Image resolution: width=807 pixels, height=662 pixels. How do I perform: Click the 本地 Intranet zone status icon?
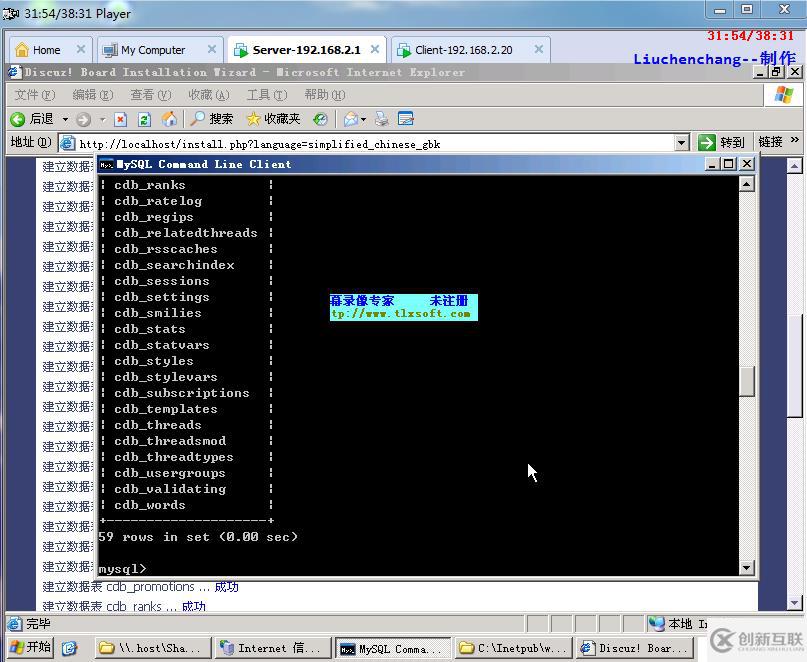pos(657,623)
